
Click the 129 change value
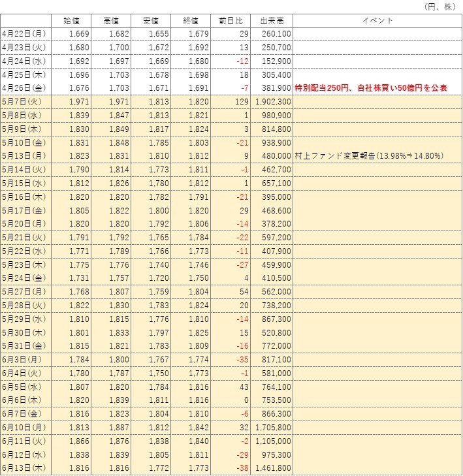[x=242, y=102]
